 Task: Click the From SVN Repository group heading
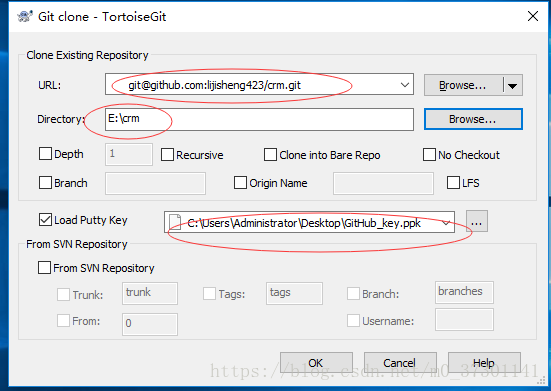coord(77,244)
